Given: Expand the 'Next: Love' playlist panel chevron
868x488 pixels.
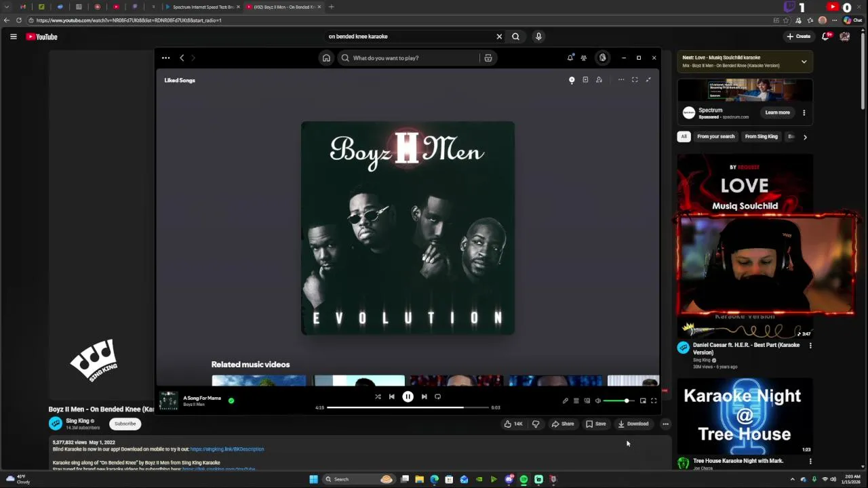Looking at the screenshot, I should [x=804, y=62].
